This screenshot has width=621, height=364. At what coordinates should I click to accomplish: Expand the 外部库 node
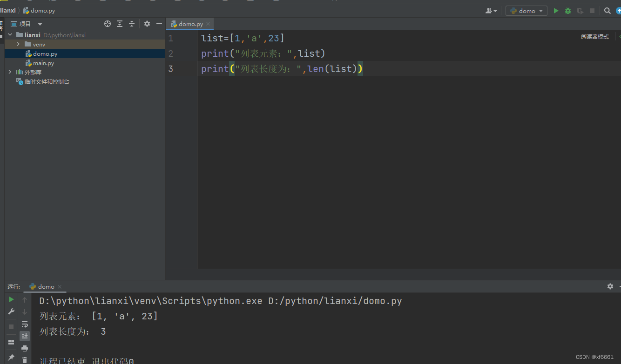pos(10,72)
